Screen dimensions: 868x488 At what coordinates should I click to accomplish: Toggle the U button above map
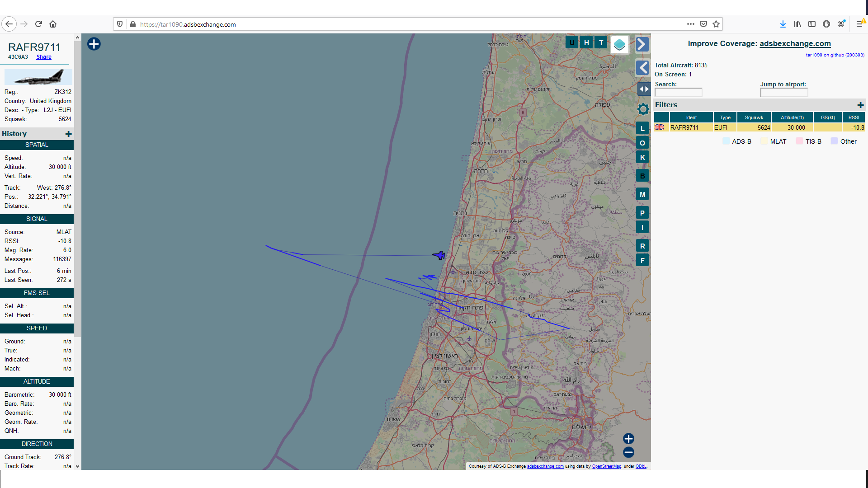coord(572,43)
